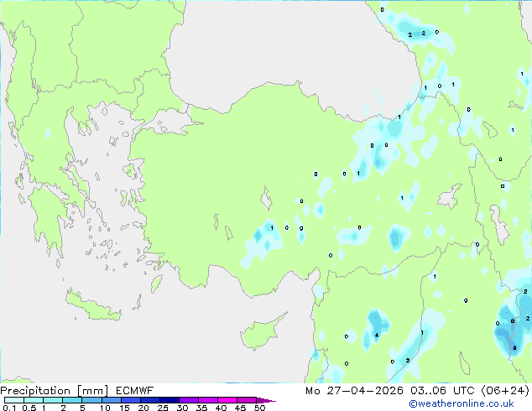Select the magenta 45 legend swatch
This screenshot has width=532, height=411.
pos(247,400)
